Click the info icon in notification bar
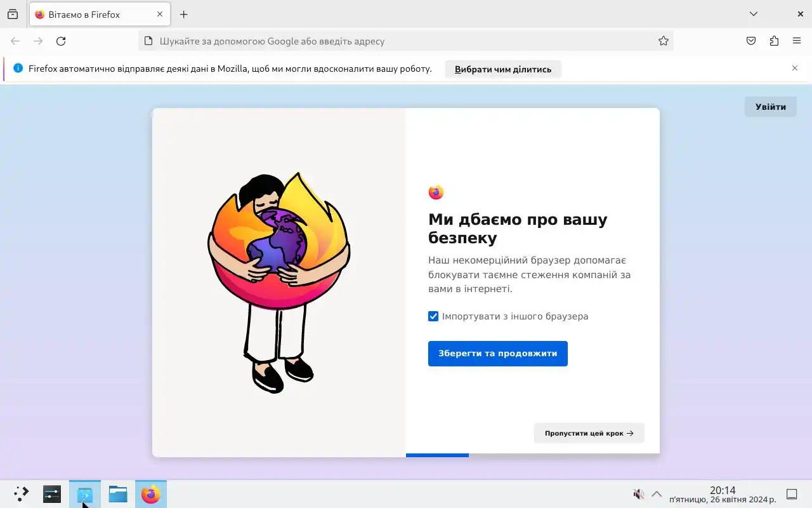812x508 pixels. [18, 69]
